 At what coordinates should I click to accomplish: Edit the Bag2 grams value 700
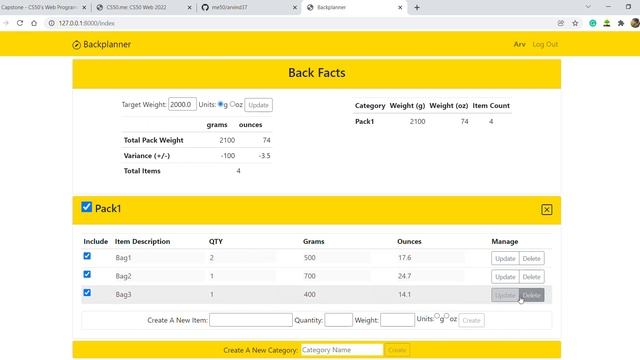(336, 276)
